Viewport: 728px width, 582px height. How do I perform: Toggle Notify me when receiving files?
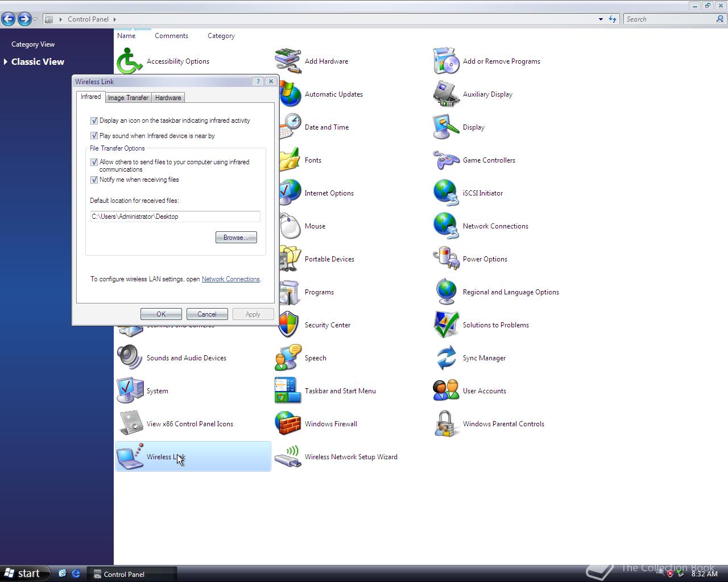coord(94,180)
